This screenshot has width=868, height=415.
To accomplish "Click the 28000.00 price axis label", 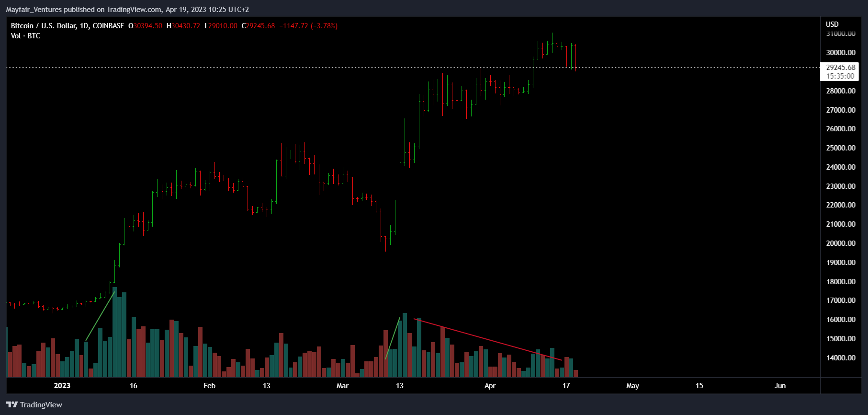I will tap(841, 91).
